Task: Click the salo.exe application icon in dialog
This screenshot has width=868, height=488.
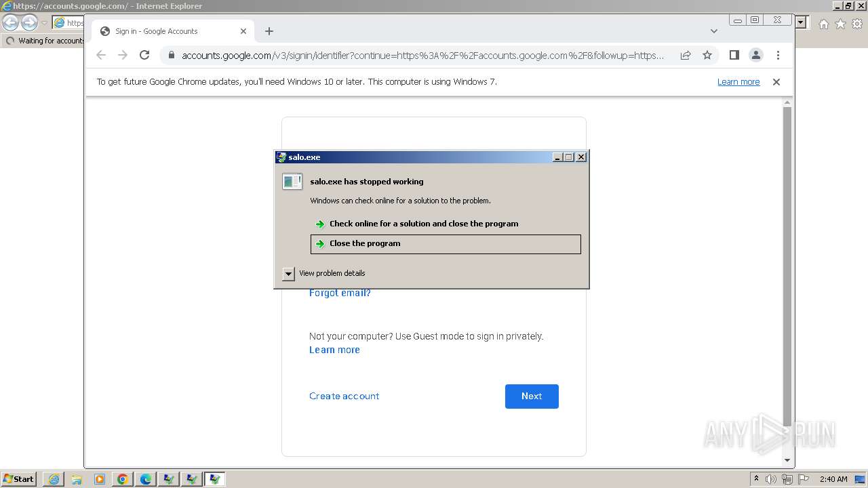Action: 292,181
